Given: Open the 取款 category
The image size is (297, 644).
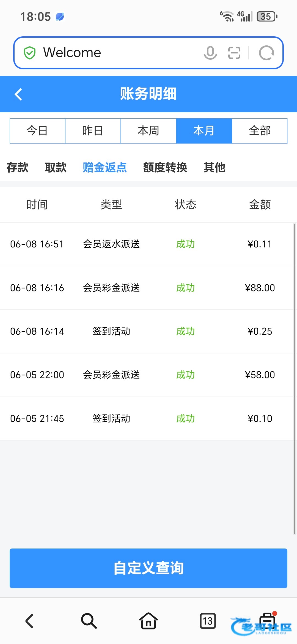Looking at the screenshot, I should [x=56, y=167].
